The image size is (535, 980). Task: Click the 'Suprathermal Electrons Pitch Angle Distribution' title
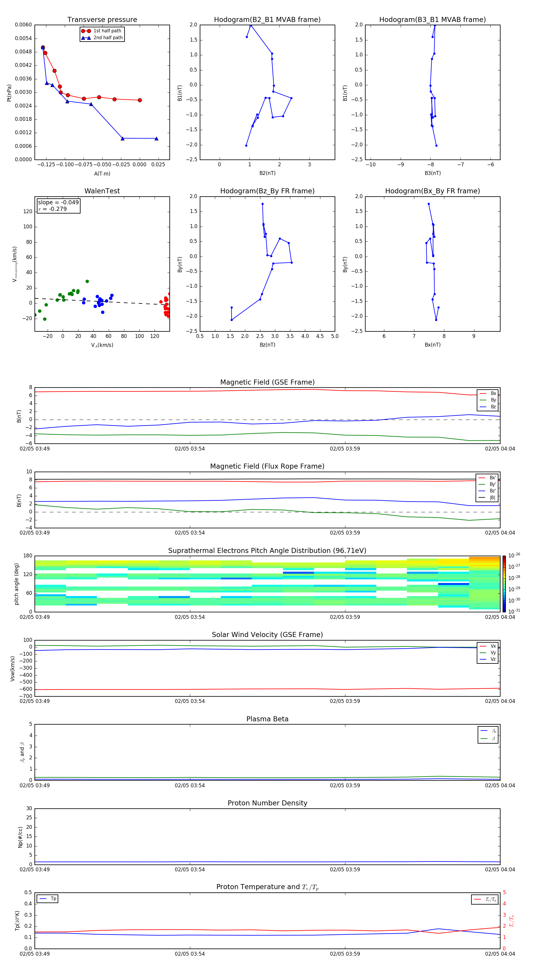pos(267,551)
